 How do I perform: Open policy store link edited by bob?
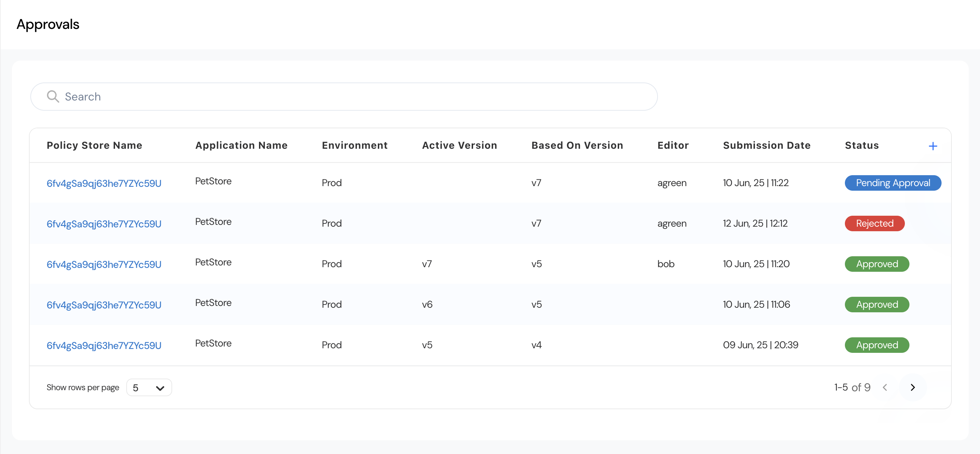coord(104,264)
